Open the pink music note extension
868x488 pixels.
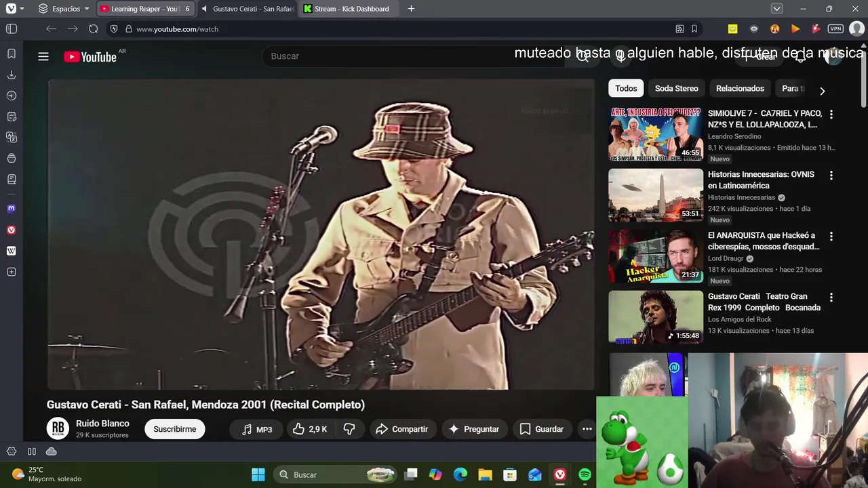pos(816,29)
